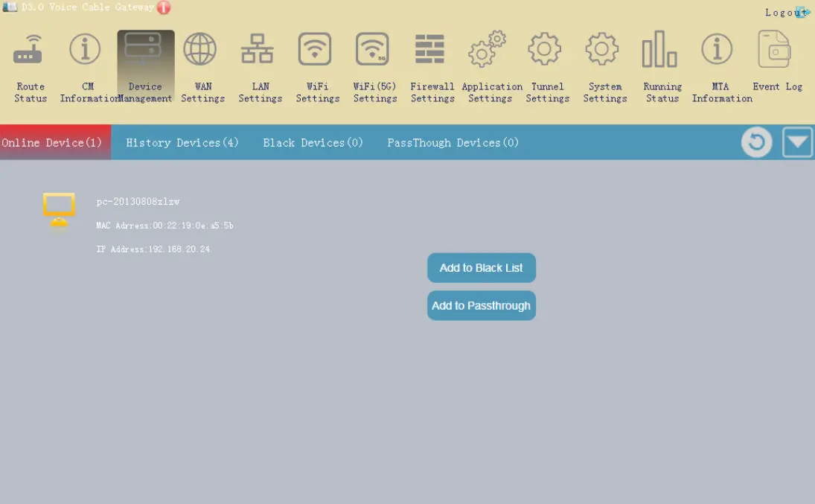Open Tunnel Settings gear icon
This screenshot has height=504, width=815.
tap(544, 49)
